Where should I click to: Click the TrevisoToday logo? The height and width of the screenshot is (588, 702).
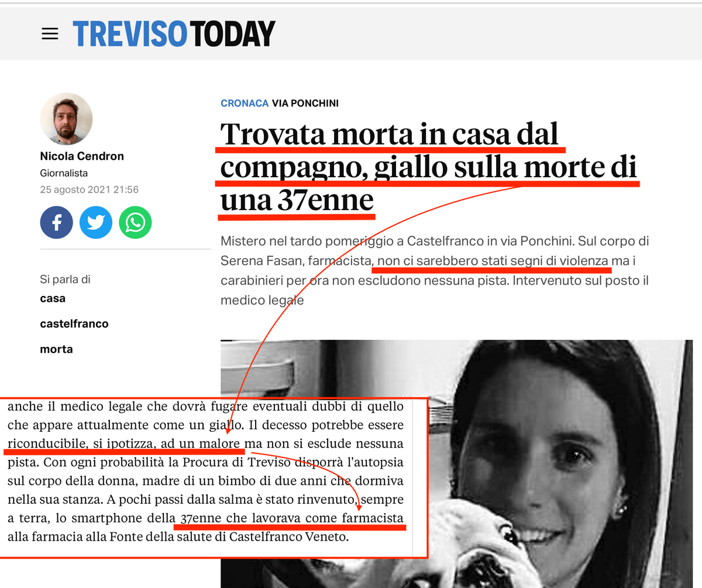pos(174,33)
